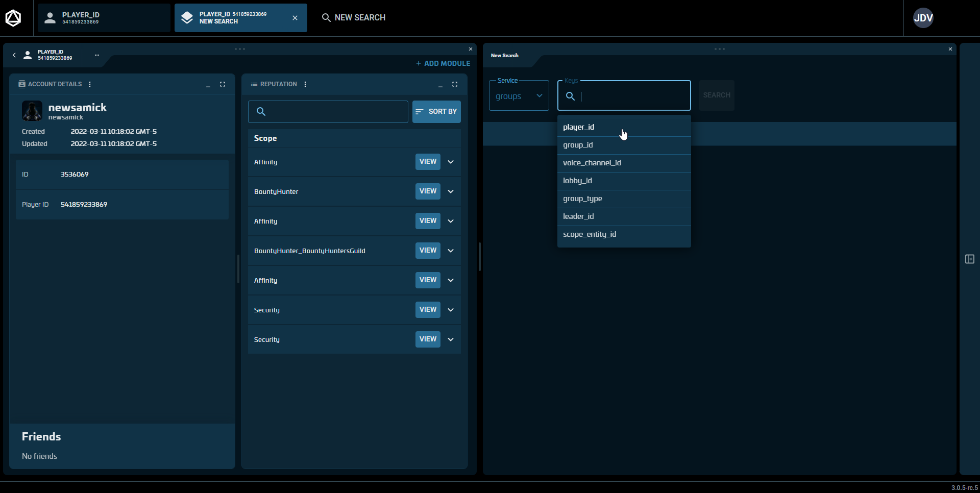
Task: Expand the BountyHunter reputation row chevron
Action: point(451,191)
